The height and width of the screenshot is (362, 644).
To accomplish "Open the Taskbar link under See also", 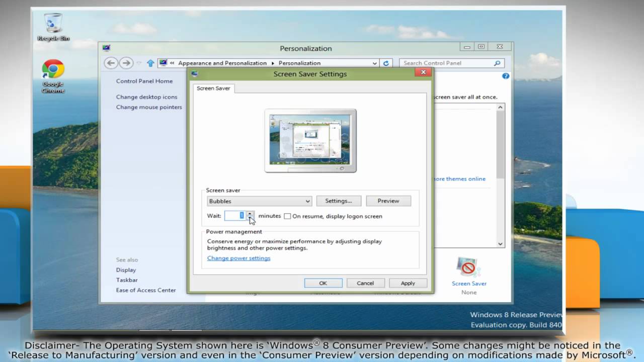I will 127,280.
